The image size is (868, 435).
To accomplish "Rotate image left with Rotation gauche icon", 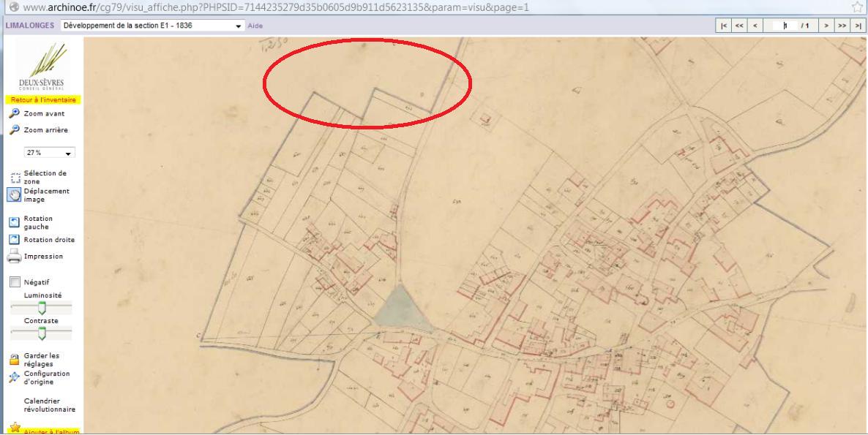I will pyautogui.click(x=15, y=222).
